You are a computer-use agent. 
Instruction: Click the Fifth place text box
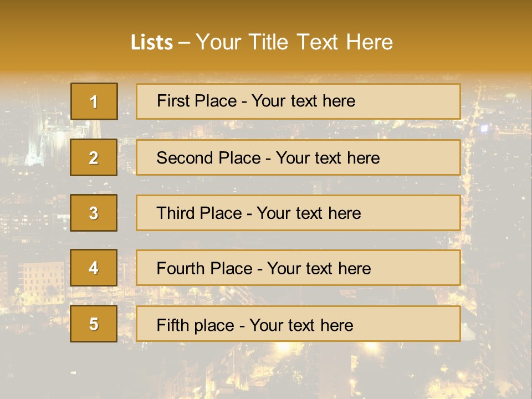(x=298, y=324)
